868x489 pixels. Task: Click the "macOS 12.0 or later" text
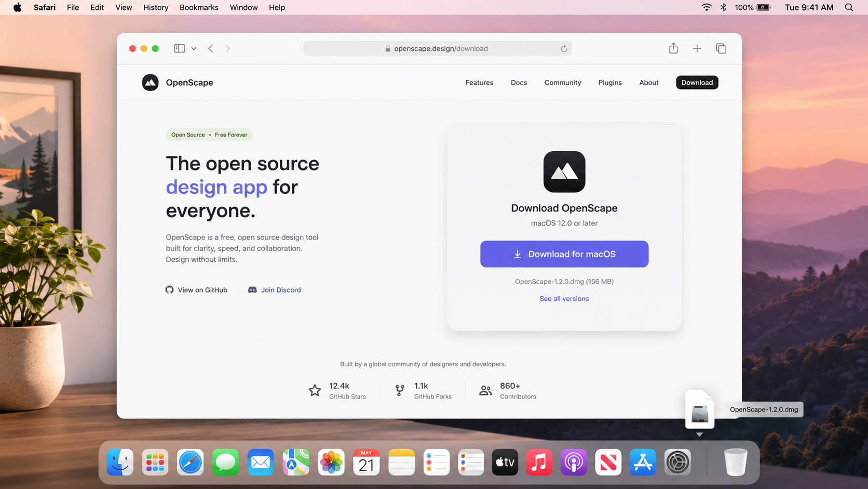click(x=564, y=223)
